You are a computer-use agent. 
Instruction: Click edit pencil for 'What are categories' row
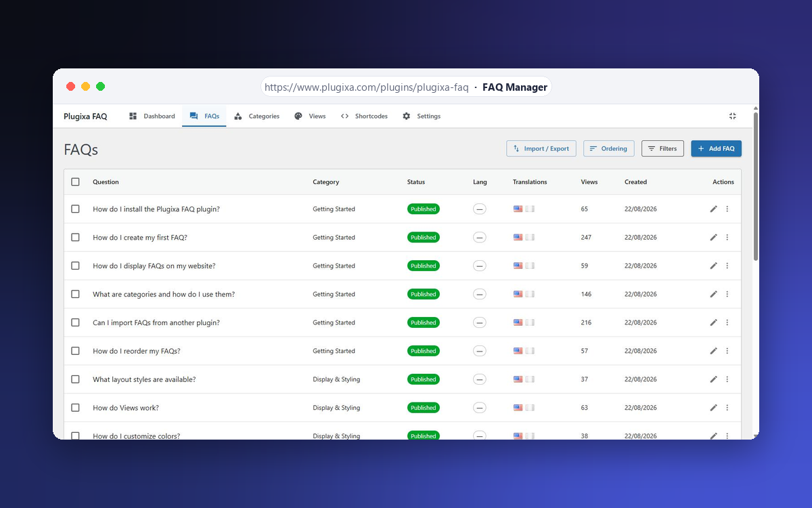point(713,295)
